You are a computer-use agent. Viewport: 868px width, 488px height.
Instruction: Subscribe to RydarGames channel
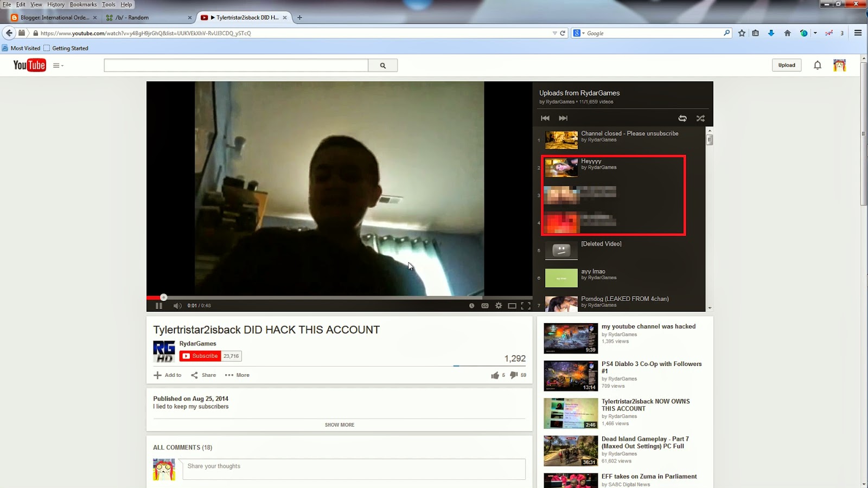click(x=200, y=356)
